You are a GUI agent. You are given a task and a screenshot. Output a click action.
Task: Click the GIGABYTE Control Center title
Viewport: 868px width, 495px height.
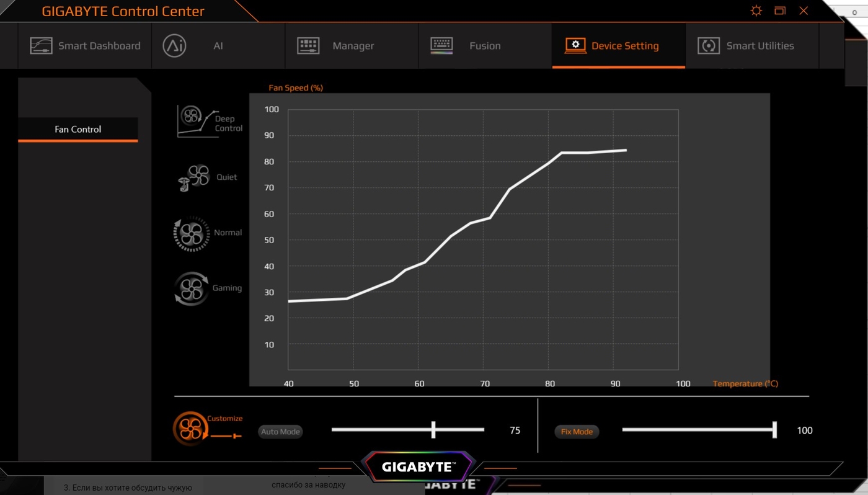click(123, 11)
